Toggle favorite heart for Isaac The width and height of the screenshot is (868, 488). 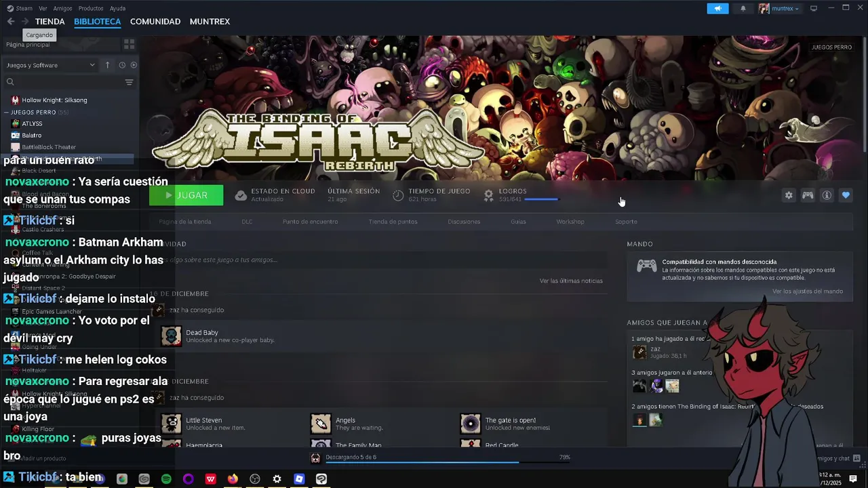coord(846,195)
